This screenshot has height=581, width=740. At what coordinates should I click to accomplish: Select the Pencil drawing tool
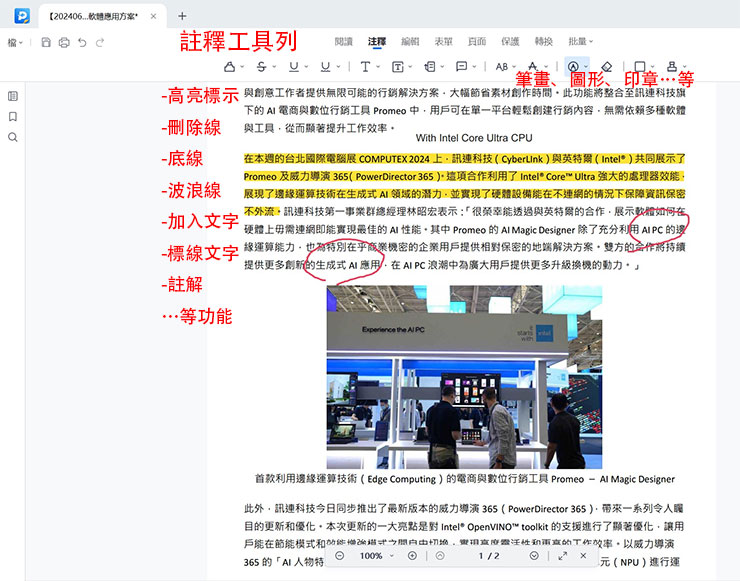(573, 67)
